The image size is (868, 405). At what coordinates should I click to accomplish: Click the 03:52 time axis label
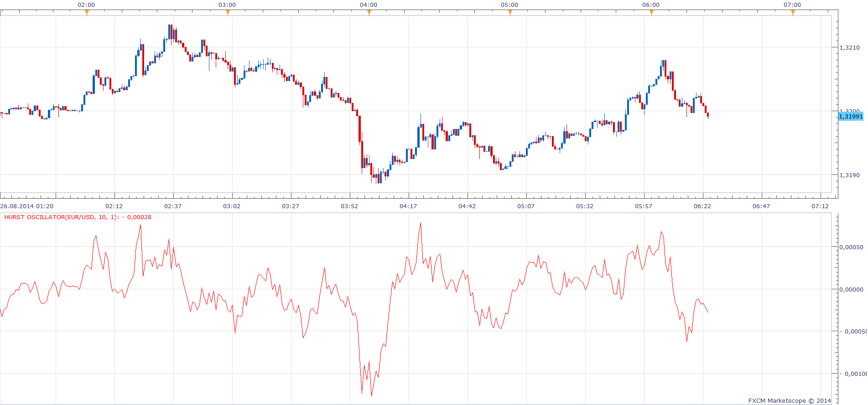pyautogui.click(x=349, y=206)
